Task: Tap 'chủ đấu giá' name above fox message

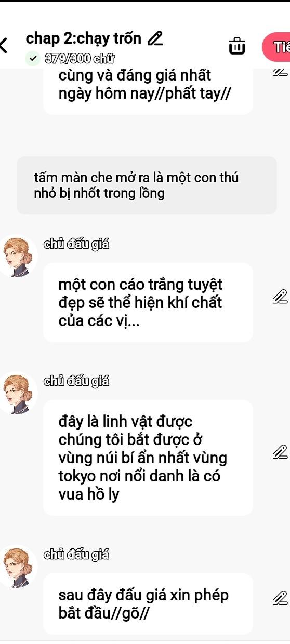Action: 76,244
